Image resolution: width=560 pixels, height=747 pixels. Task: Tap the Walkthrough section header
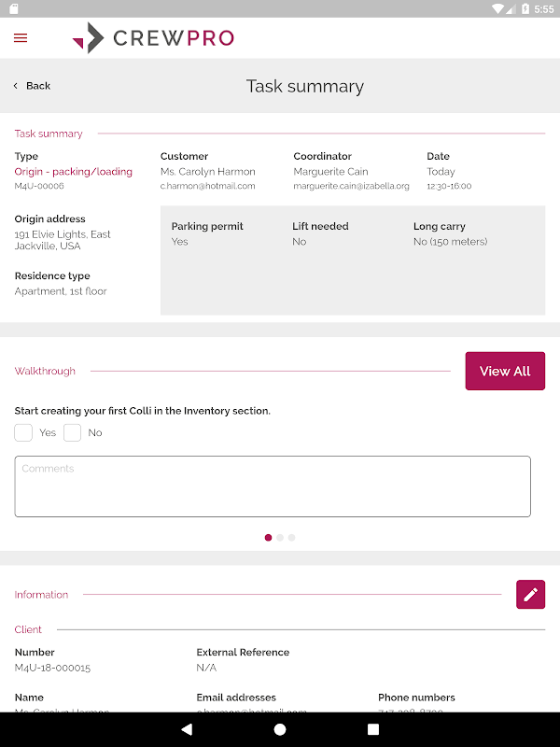coord(45,371)
